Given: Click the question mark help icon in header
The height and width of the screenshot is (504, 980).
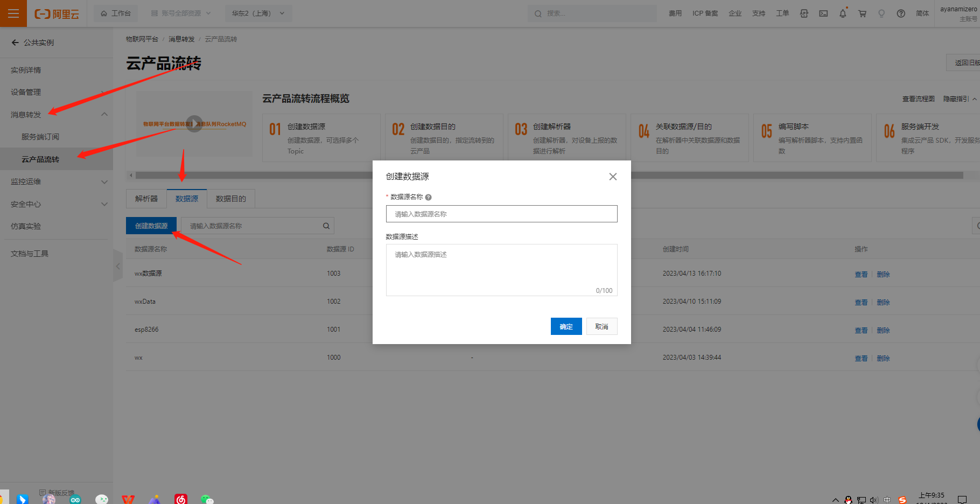Looking at the screenshot, I should 901,13.
